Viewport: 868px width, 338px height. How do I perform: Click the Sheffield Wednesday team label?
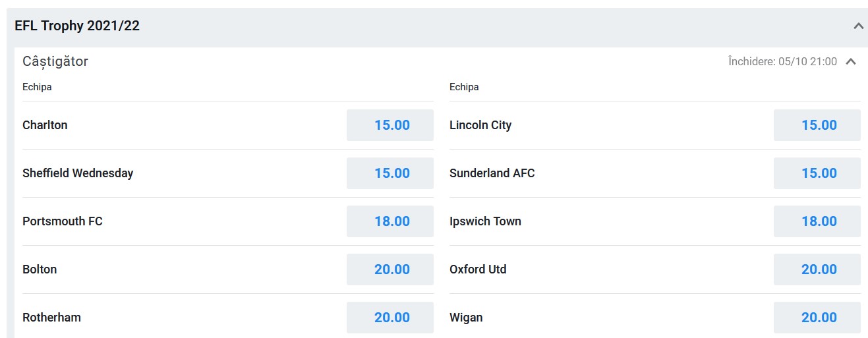[x=78, y=173]
